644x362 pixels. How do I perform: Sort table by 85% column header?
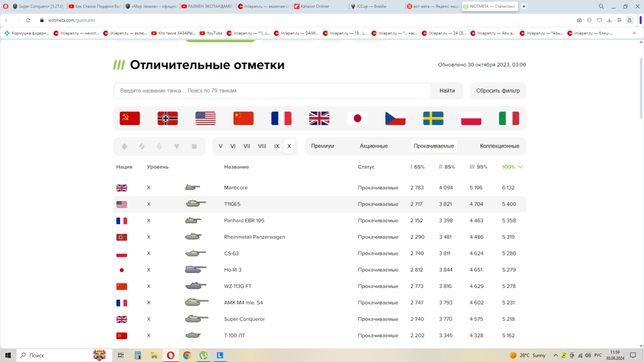click(447, 167)
